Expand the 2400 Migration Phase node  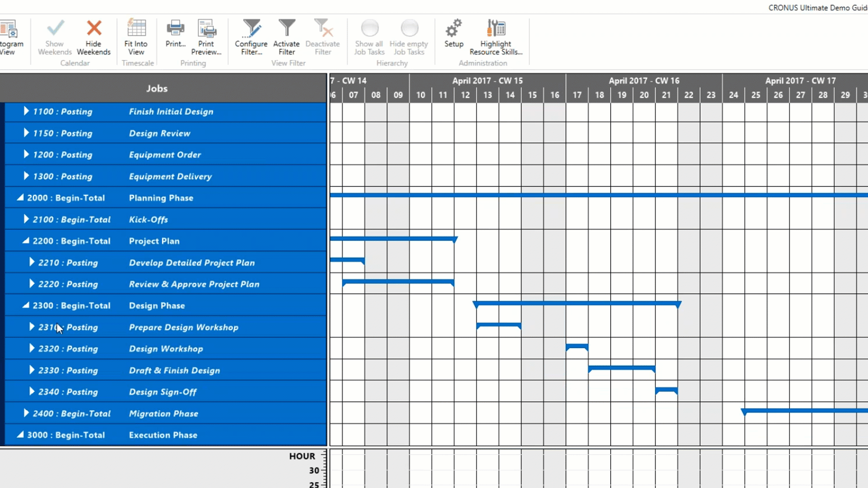click(26, 413)
